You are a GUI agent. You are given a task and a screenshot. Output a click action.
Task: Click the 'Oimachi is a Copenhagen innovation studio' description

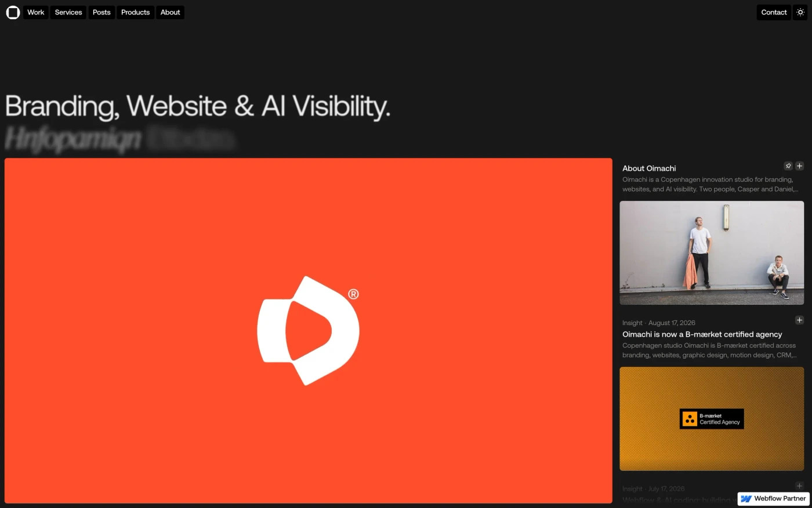(710, 185)
